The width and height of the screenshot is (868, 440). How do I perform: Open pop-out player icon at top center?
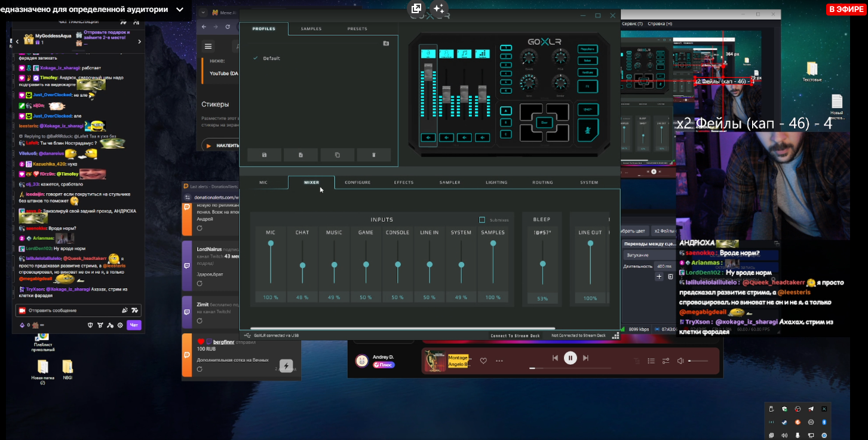click(x=416, y=8)
